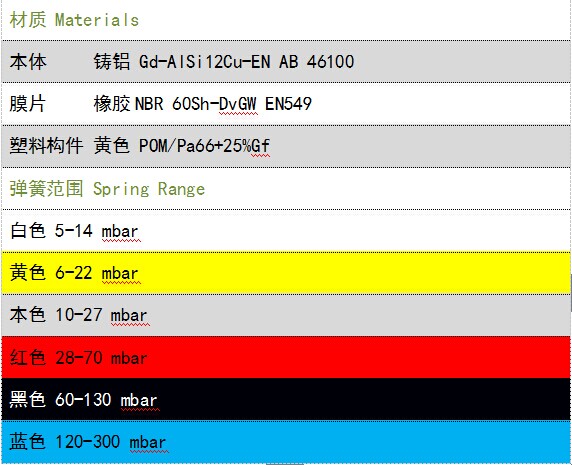
Task: Select the 塑料构件 row label
Action: (x=46, y=146)
